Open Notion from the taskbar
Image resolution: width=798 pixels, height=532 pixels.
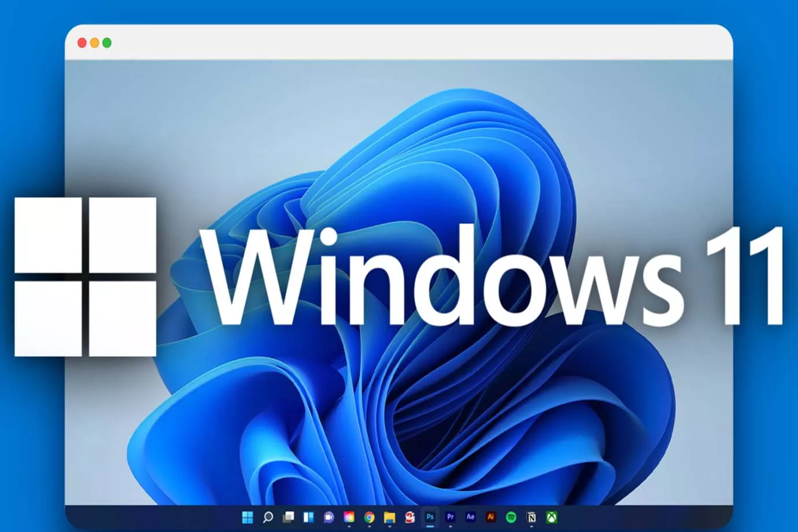[531, 517]
